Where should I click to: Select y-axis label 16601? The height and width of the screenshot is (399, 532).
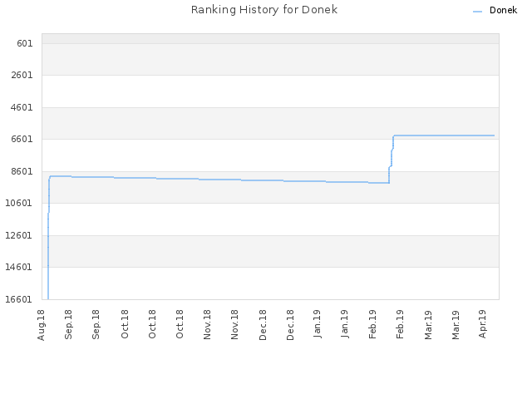click(x=19, y=299)
